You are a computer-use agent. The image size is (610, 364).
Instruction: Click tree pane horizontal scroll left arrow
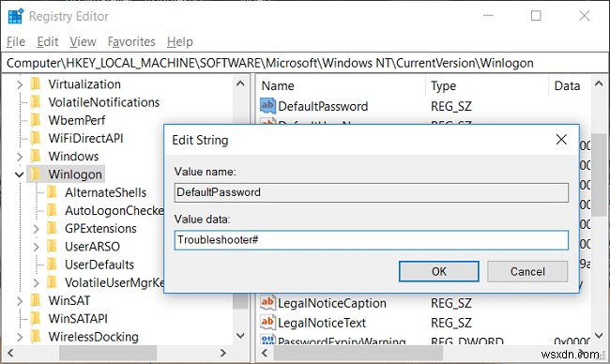(x=10, y=353)
